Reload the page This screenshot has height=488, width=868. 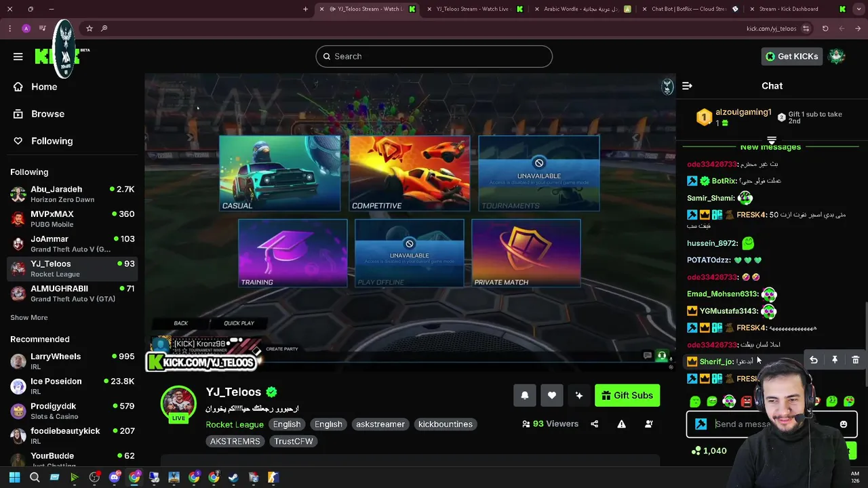point(825,28)
